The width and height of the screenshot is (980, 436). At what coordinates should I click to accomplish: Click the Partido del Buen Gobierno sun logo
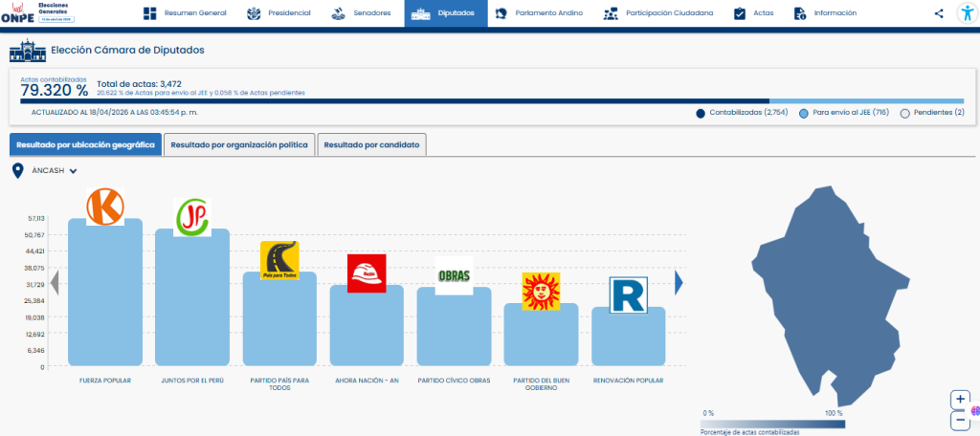tap(541, 292)
